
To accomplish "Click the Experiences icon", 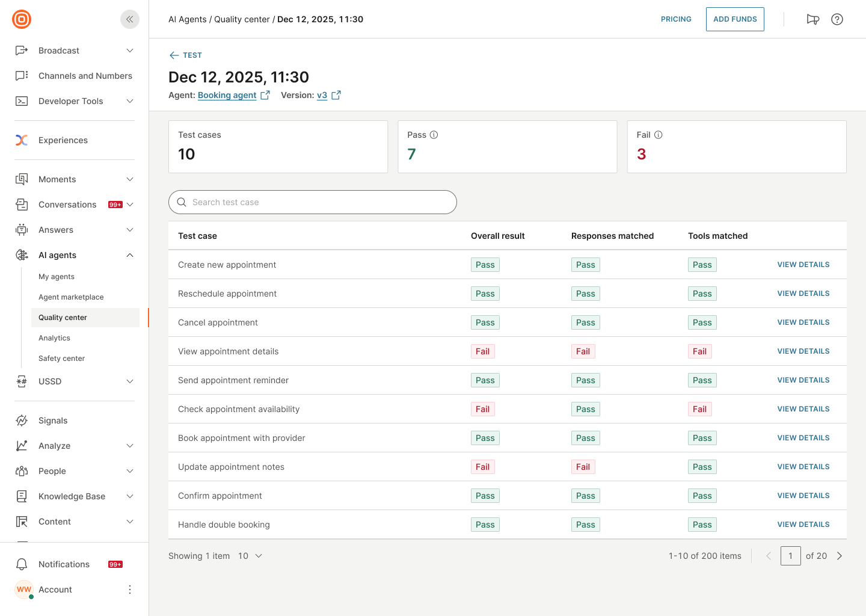I will click(22, 140).
